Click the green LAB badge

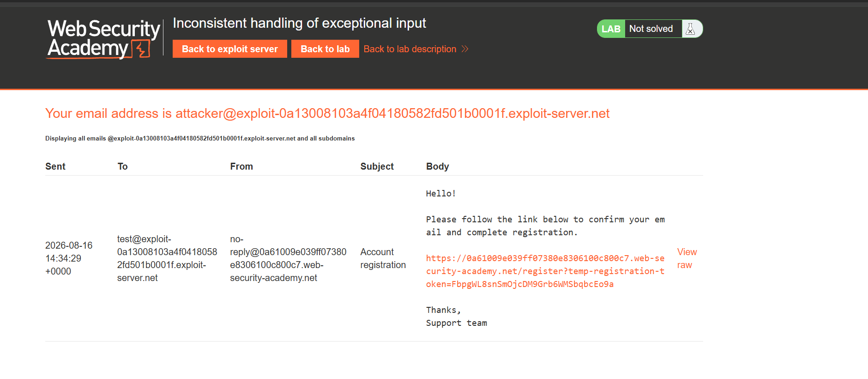611,29
